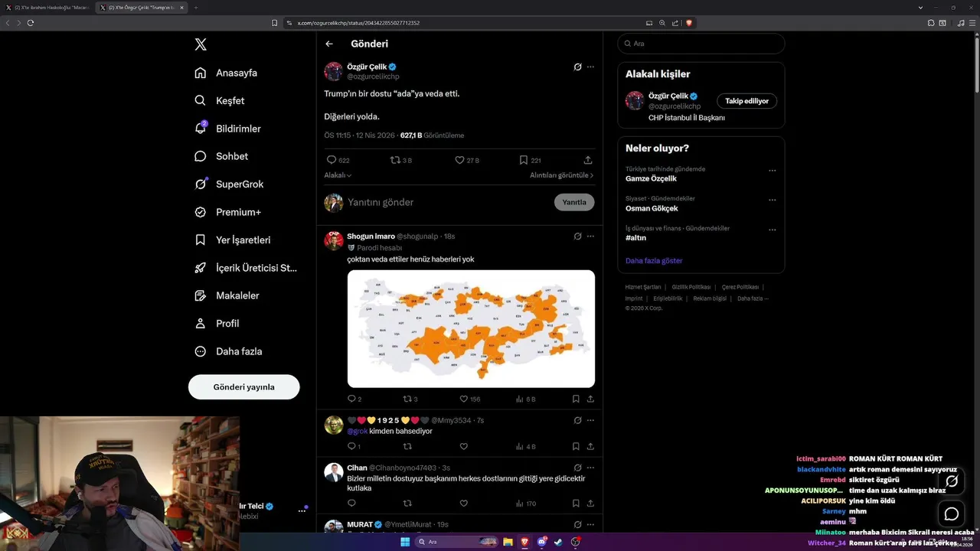
Task: Click Gönderi yayınla button
Action: (243, 387)
